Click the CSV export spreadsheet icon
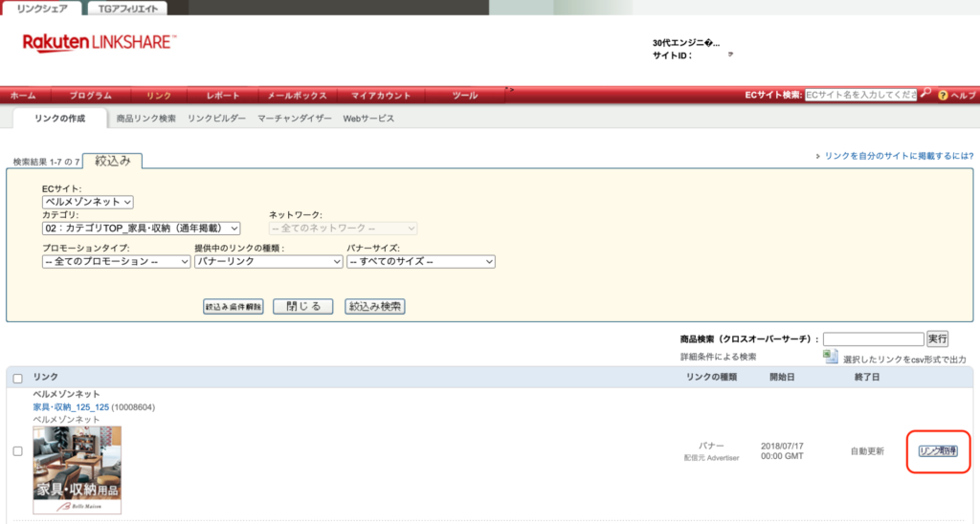Viewport: 980px width, 524px height. [x=831, y=357]
